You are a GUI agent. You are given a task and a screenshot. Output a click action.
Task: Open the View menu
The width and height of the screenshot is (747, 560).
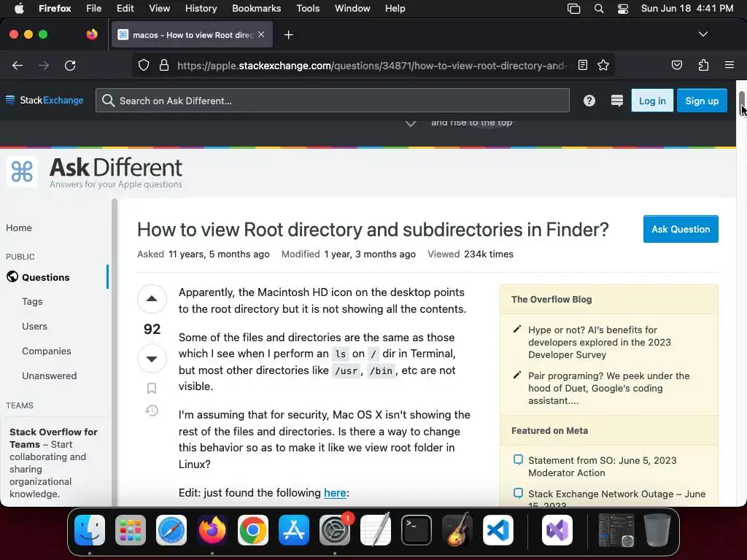click(x=160, y=8)
